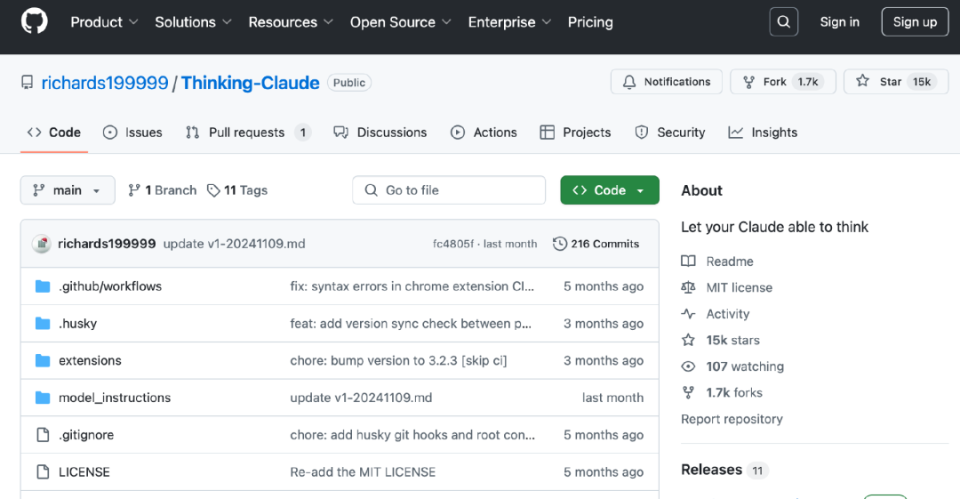Switch to the Pull requests tab
Image resolution: width=960 pixels, height=499 pixels.
click(249, 132)
